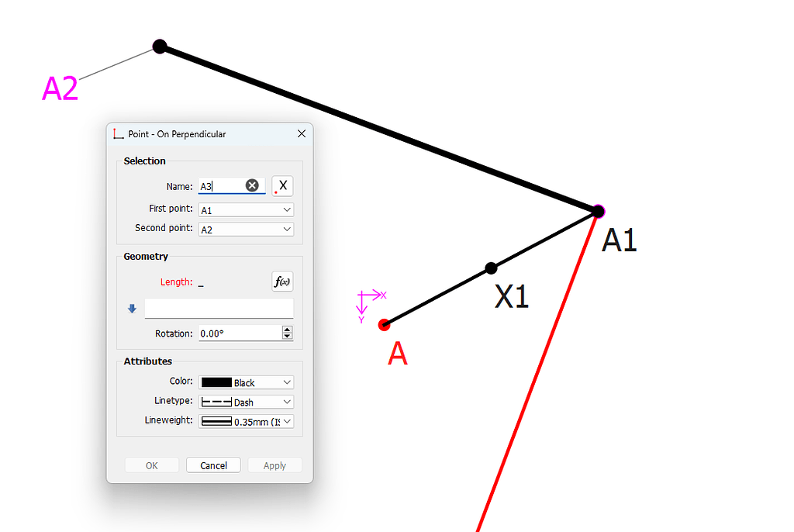Click the perpendicular tool icon in title bar
Image resolution: width=794 pixels, height=532 pixels.
tap(119, 134)
